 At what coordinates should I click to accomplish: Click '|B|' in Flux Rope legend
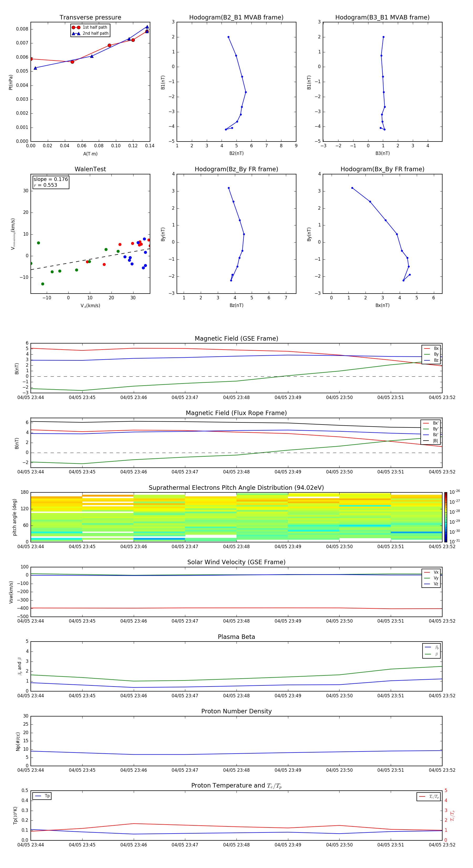click(x=431, y=441)
